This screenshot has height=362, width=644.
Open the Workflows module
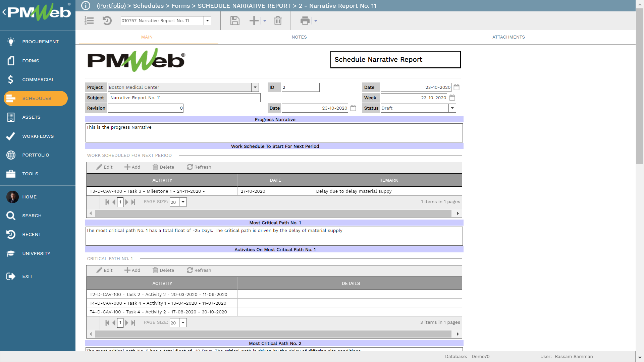pos(38,136)
